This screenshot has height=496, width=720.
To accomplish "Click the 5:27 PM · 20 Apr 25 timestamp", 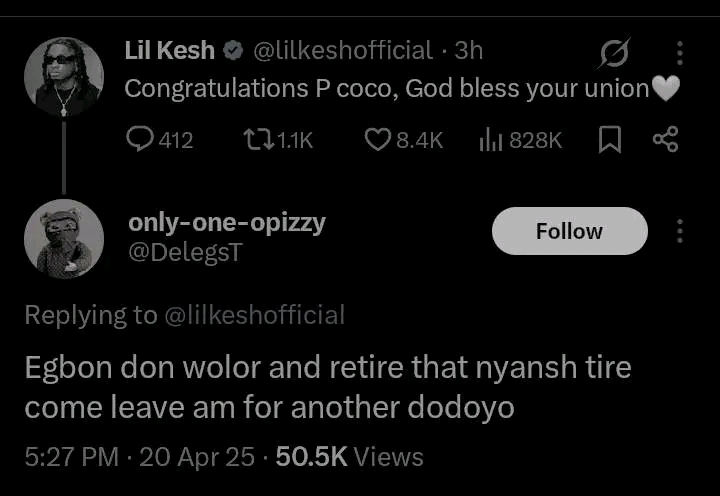I will (137, 457).
